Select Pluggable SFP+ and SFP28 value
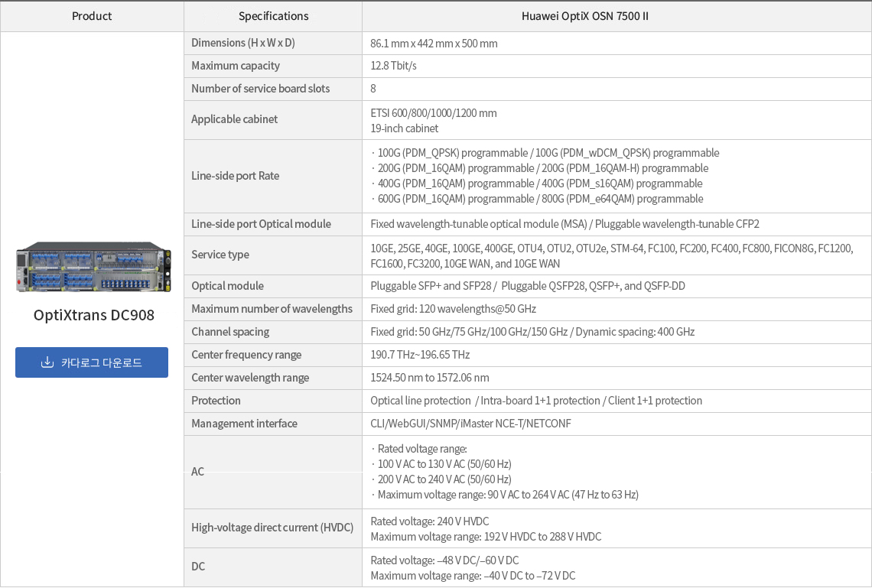Screen dimensions: 872x588 tap(431, 286)
